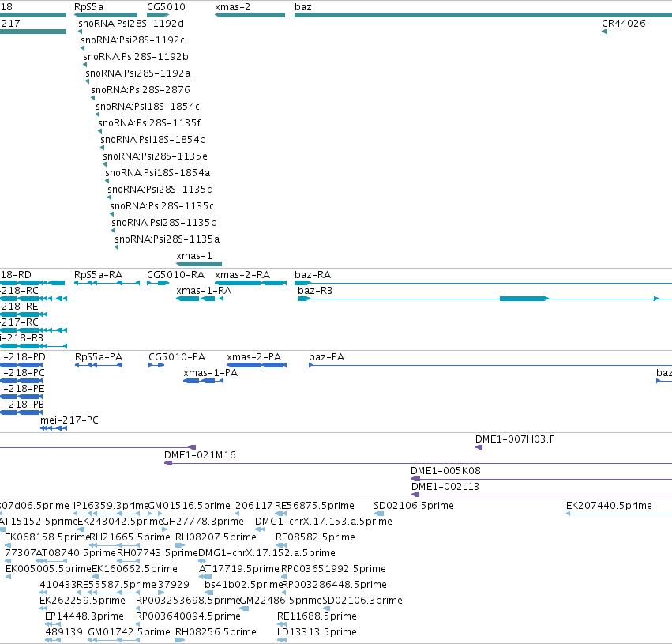Select the RE11688.5prime EST label

coord(317,617)
